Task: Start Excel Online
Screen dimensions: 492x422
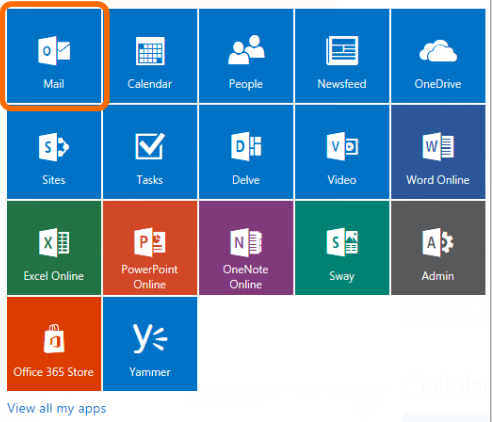Action: (x=54, y=248)
